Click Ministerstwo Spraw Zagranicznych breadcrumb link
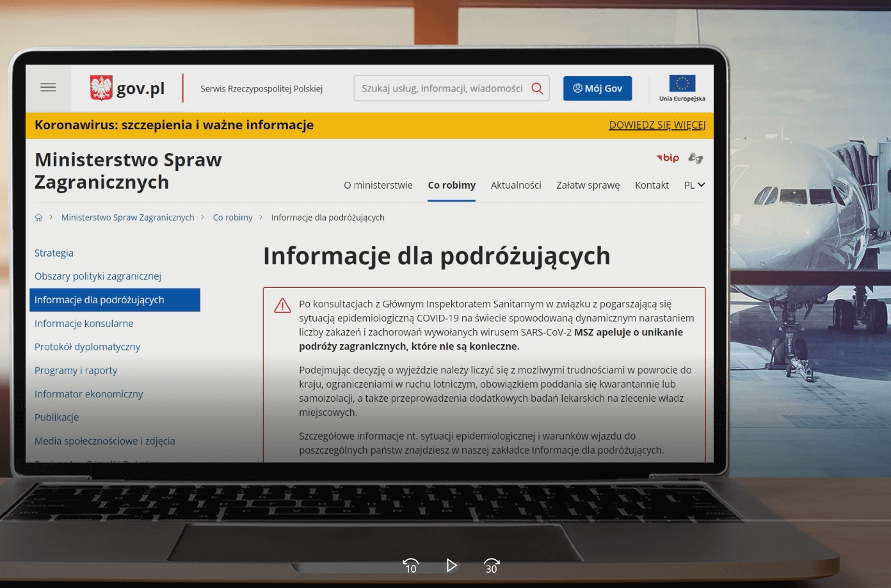 (x=127, y=218)
